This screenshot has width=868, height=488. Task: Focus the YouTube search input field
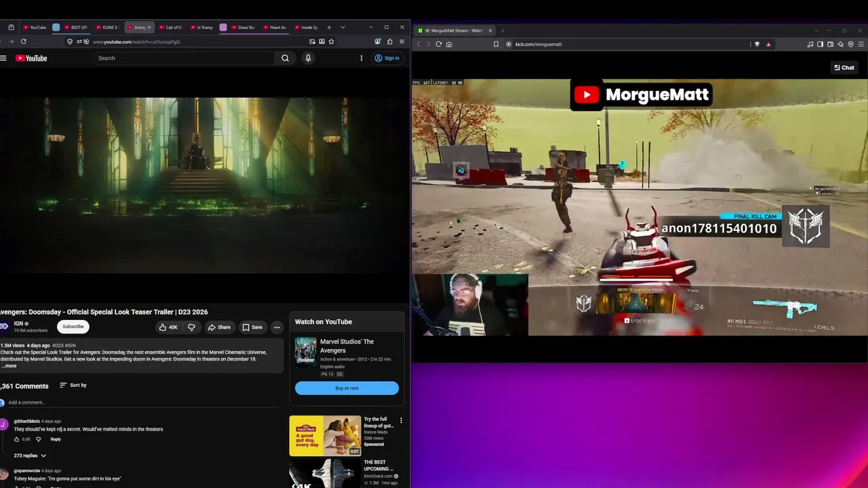click(x=184, y=58)
